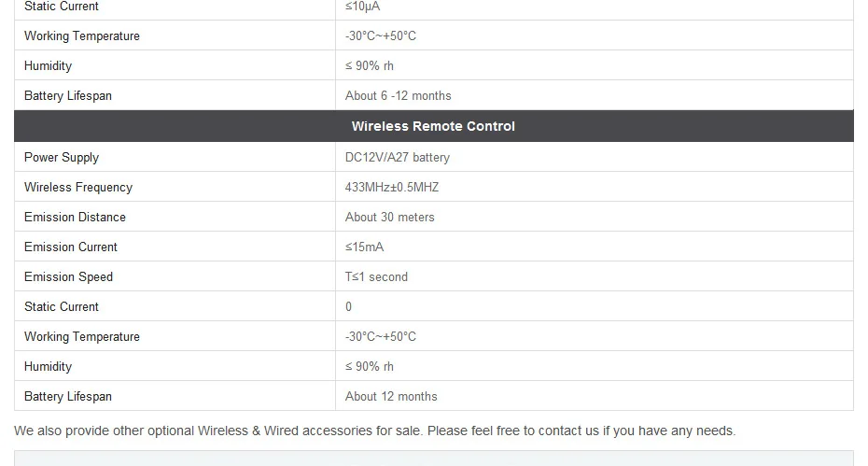Viewport: 868px width, 466px height.
Task: Click the Humidity label above Battery Lifespan 6-12 months
Action: [x=49, y=66]
